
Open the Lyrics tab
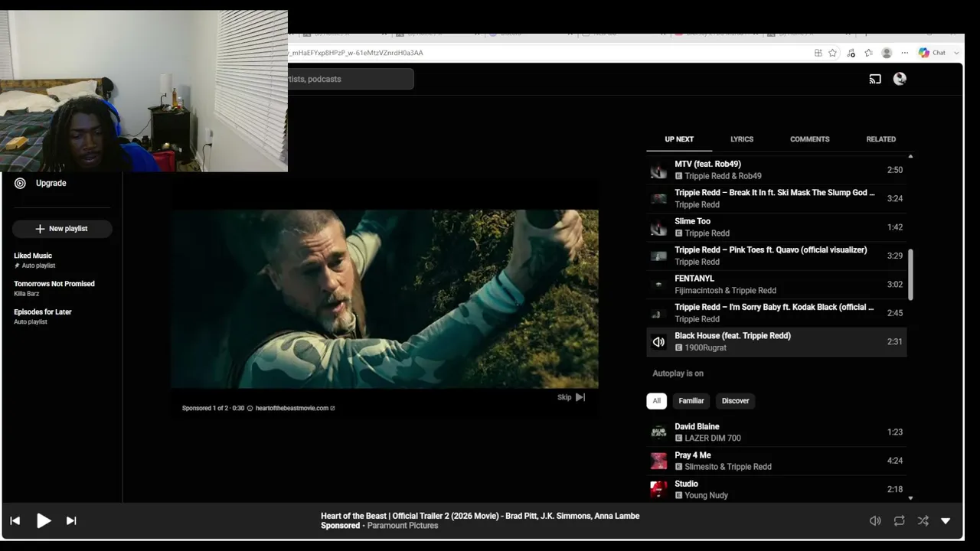(x=742, y=139)
